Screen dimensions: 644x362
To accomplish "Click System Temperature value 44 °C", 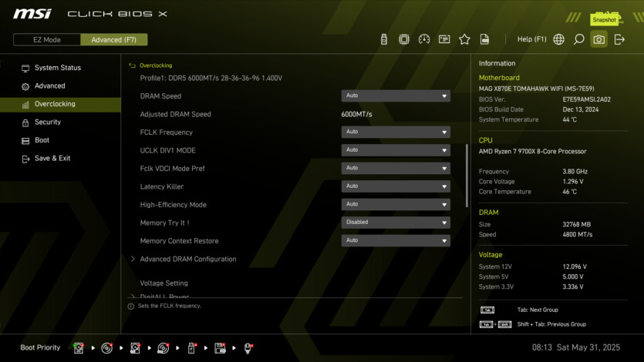I will point(570,119).
